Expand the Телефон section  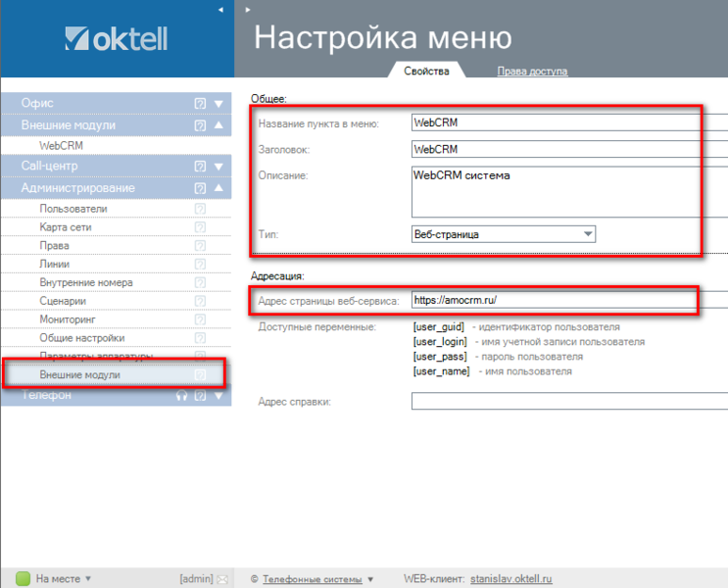219,396
